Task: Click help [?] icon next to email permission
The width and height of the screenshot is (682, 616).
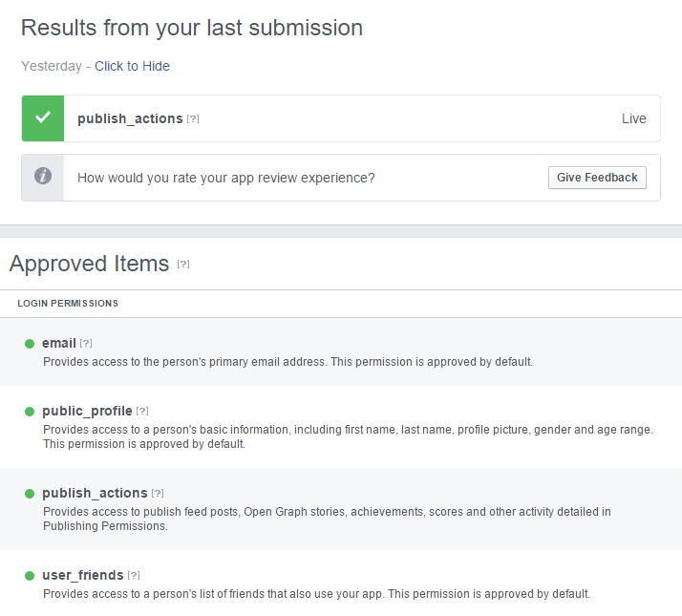Action: pos(86,344)
